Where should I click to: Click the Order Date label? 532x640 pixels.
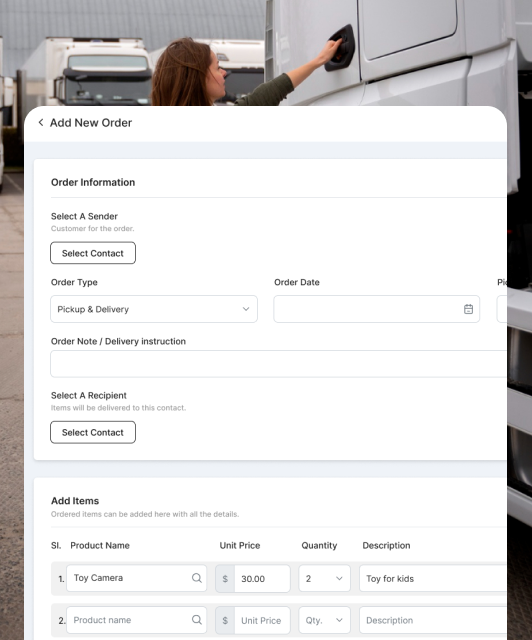296,282
